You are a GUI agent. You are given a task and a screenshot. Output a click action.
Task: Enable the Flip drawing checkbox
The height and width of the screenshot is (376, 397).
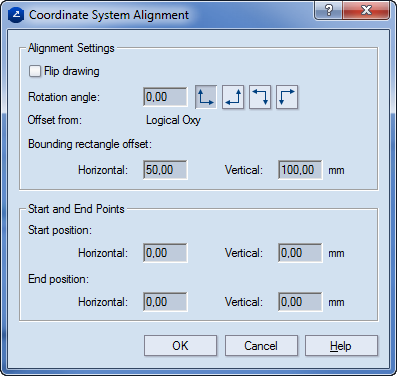[35, 71]
